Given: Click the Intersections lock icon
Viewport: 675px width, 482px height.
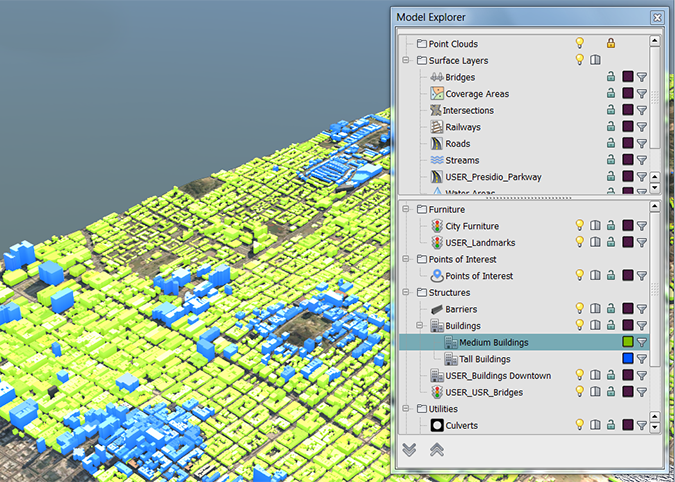Looking at the screenshot, I should tap(611, 110).
